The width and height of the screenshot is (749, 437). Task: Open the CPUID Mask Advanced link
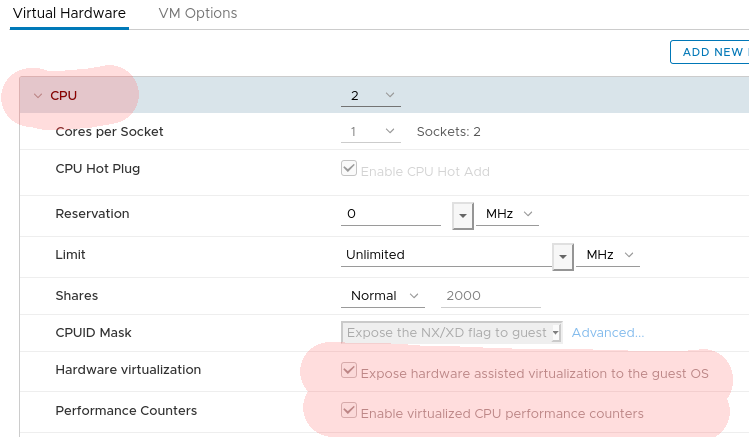pos(607,332)
